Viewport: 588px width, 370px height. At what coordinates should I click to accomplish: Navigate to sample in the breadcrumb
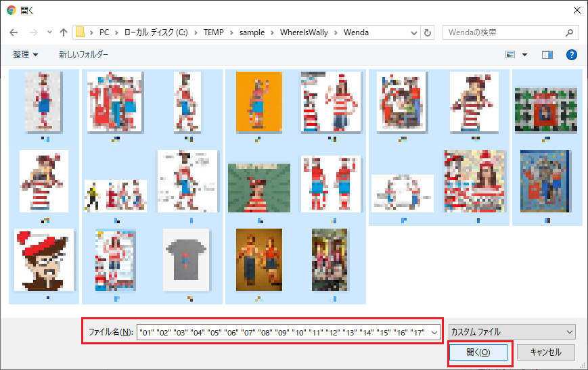coord(252,32)
